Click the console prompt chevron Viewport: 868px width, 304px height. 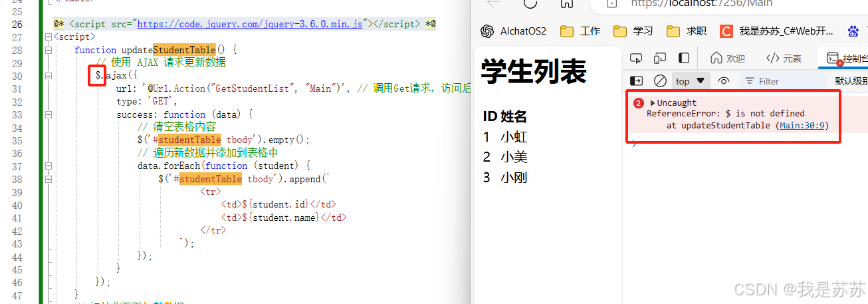click(634, 144)
